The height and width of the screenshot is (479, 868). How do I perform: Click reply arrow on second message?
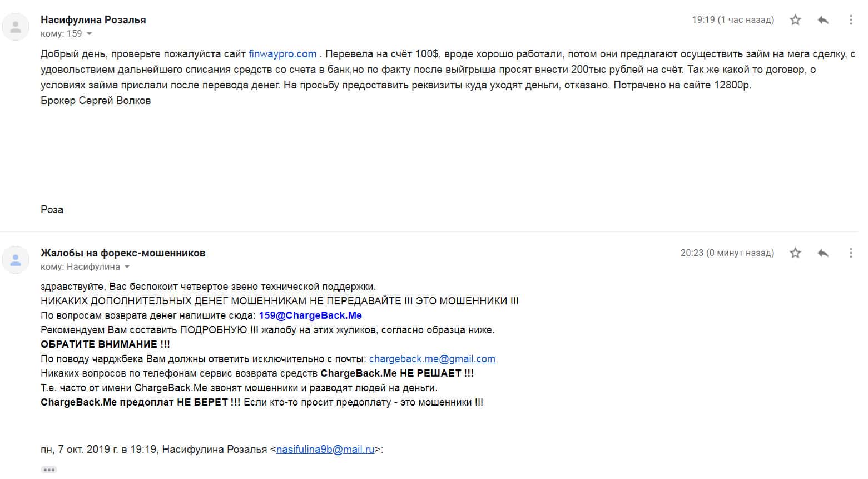coord(823,253)
